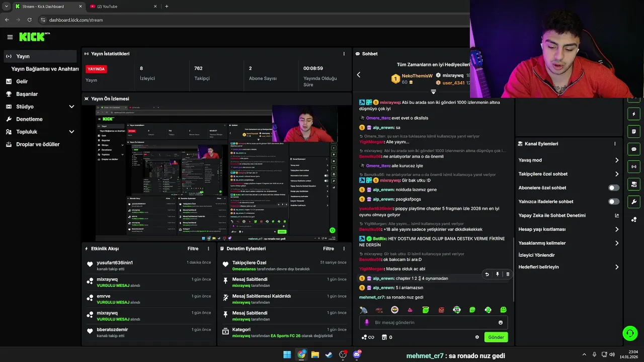Go back with chat panel left arrow
Image resolution: width=644 pixels, height=362 pixels.
359,74
